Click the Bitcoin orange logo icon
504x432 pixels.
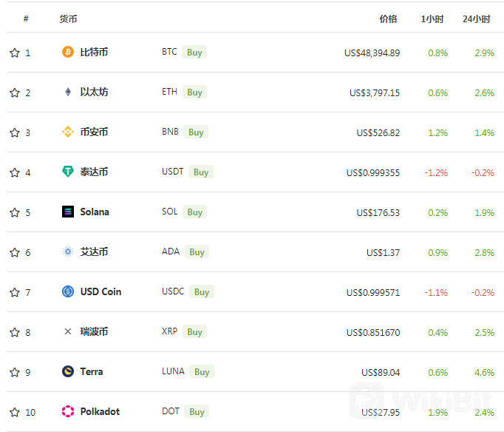(68, 52)
